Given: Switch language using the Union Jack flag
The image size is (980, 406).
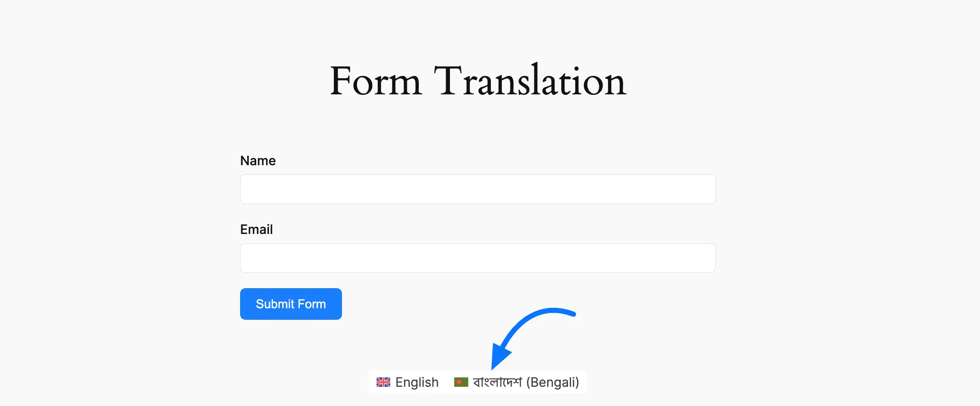Looking at the screenshot, I should click(x=383, y=382).
